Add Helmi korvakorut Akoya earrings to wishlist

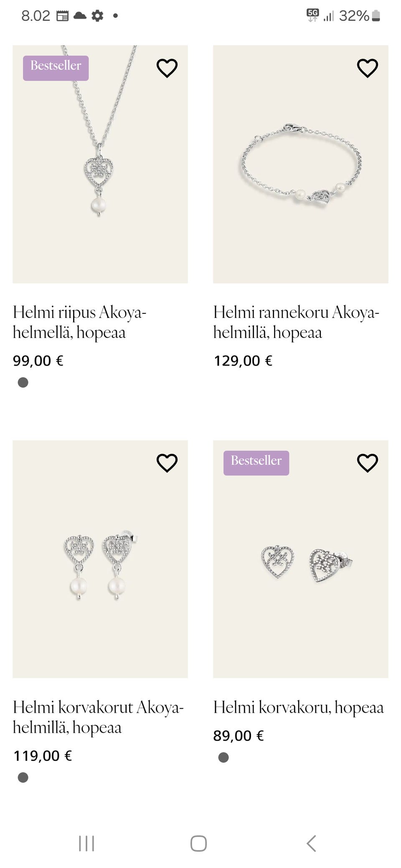point(167,463)
